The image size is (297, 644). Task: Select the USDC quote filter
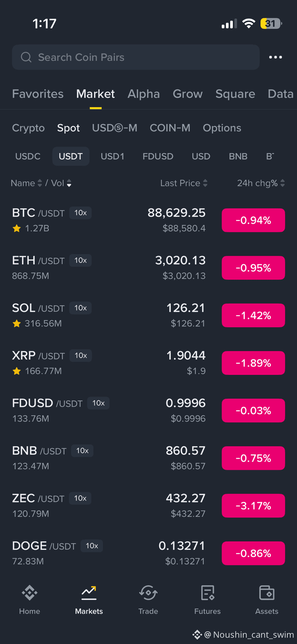(x=28, y=156)
